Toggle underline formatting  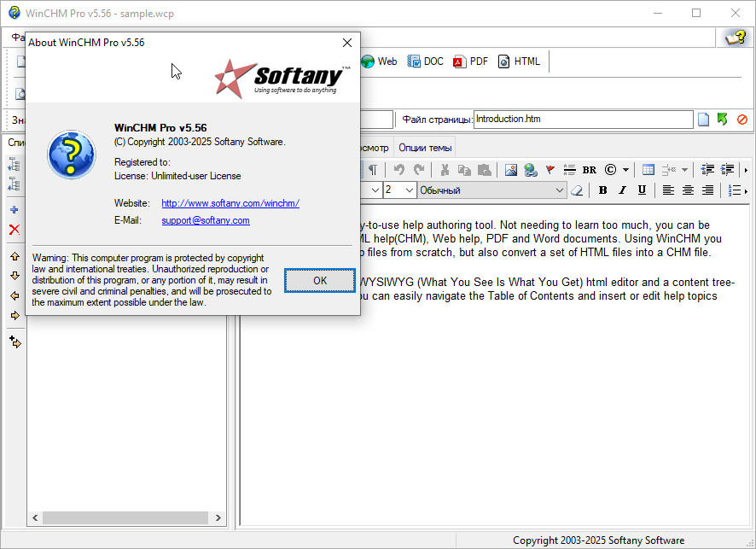641,190
